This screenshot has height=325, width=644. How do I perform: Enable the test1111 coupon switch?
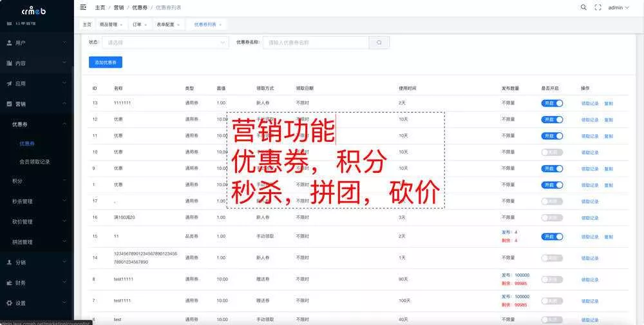(x=552, y=300)
